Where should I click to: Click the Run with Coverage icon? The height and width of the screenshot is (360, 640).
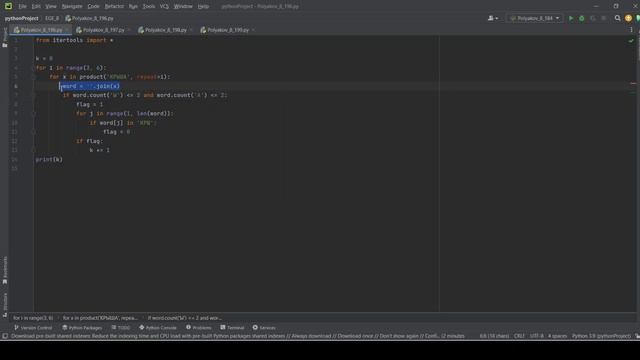tap(593, 18)
